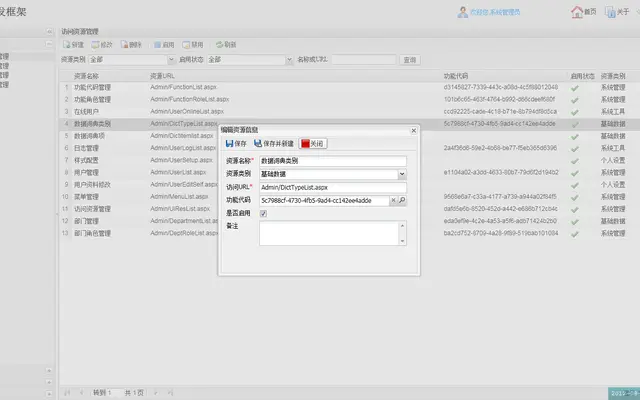Viewport: 640px width, 400px height.
Task: Click the 访问URL field in the dialog
Action: pyautogui.click(x=333, y=187)
